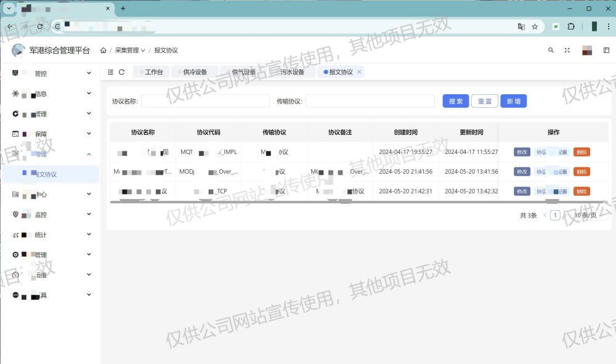Image resolution: width=616 pixels, height=364 pixels.
Task: Close the 报文协议 tab
Action: click(x=359, y=72)
